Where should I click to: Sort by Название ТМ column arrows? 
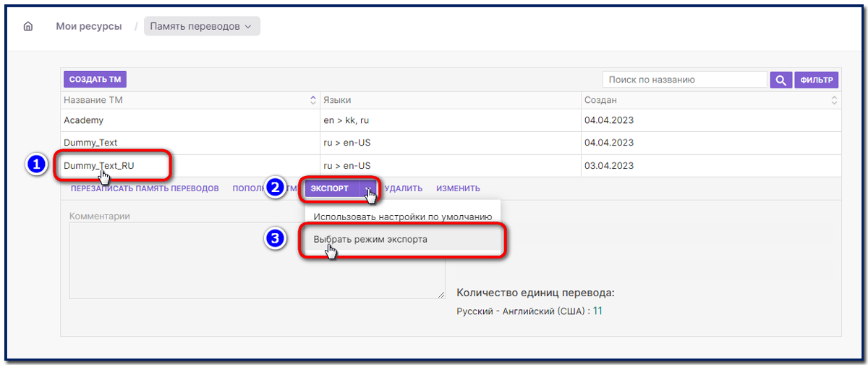pos(313,100)
